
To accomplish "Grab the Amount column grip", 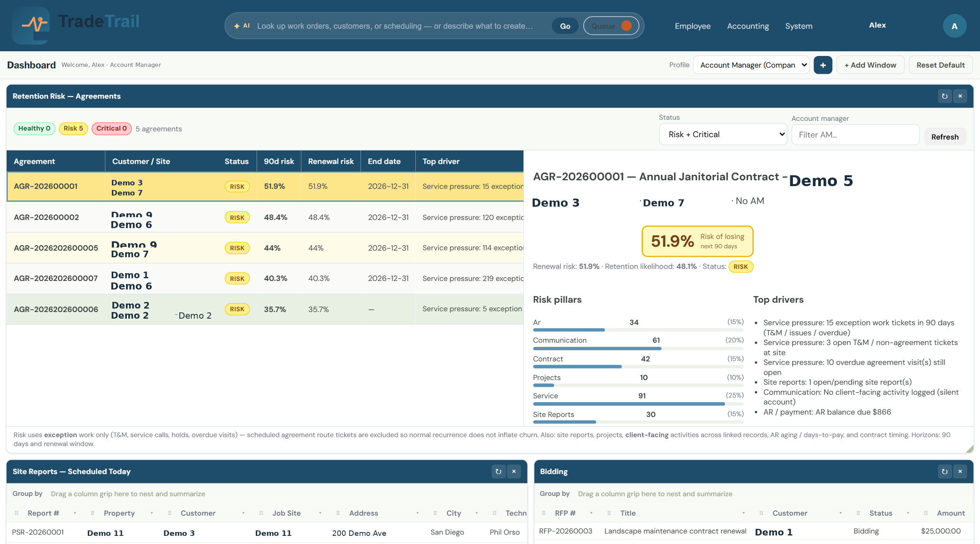I will (x=926, y=513).
